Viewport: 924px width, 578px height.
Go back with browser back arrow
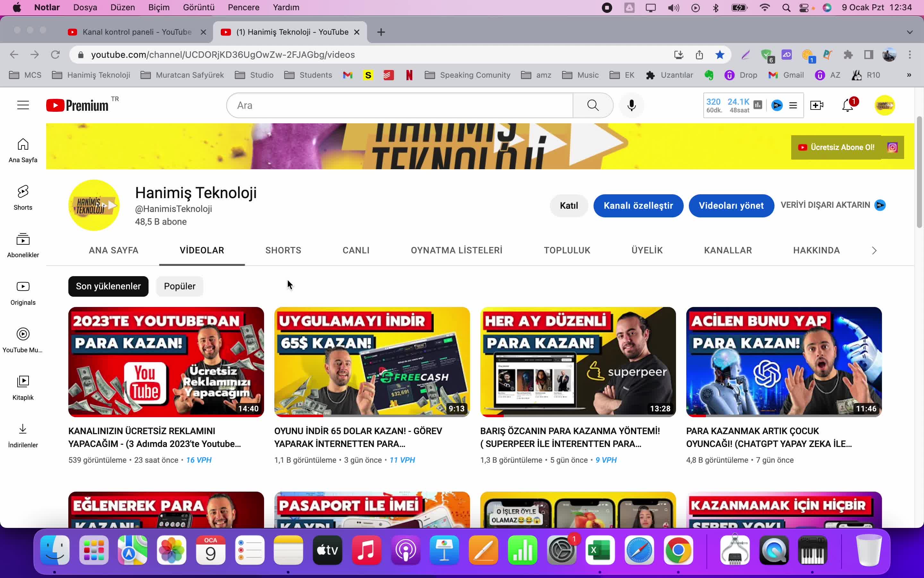14,55
